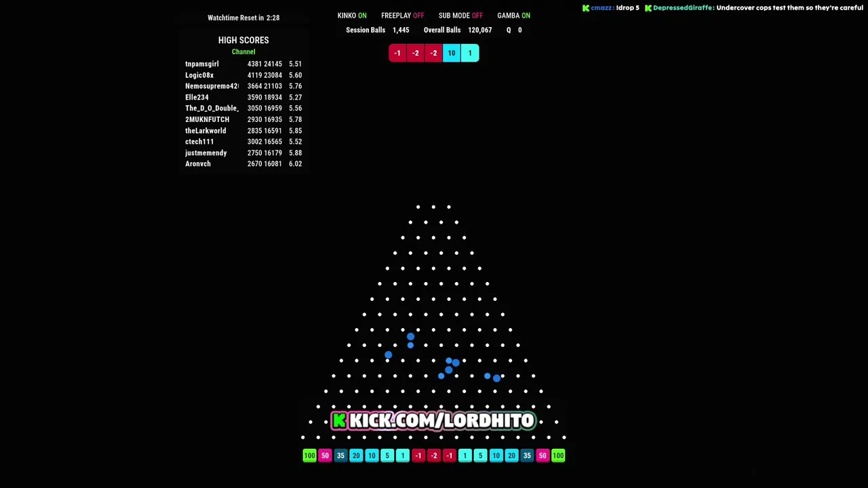This screenshot has height=488, width=868.
Task: Click the right 5 bucket
Action: pyautogui.click(x=480, y=455)
